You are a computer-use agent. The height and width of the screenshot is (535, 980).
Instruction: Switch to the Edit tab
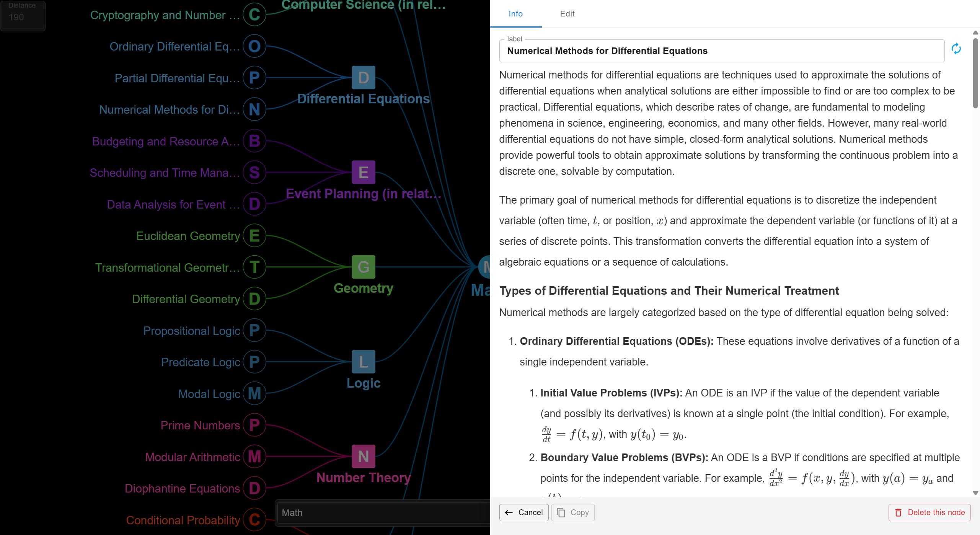567,14
